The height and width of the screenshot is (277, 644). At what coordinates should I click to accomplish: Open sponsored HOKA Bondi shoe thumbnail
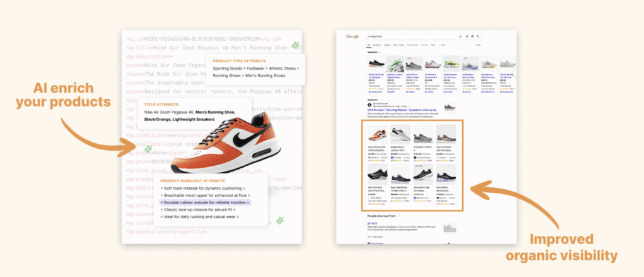tap(470, 64)
